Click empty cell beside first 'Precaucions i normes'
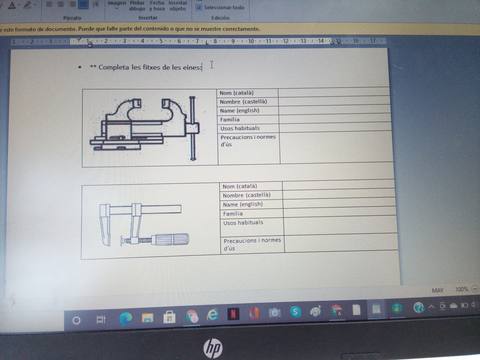 pos(336,147)
